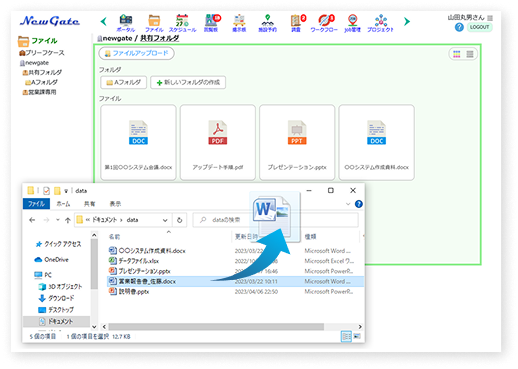This screenshot has width=518, height=369.
Task: Open the Explorer ホーム ribbon tab
Action: click(x=63, y=204)
